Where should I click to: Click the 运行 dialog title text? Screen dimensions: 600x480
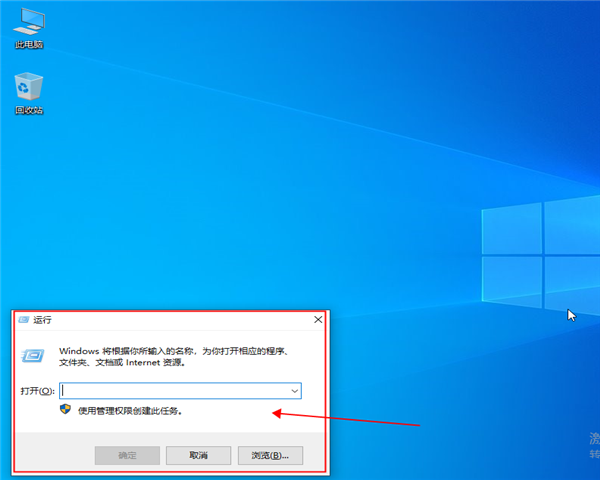[42, 320]
